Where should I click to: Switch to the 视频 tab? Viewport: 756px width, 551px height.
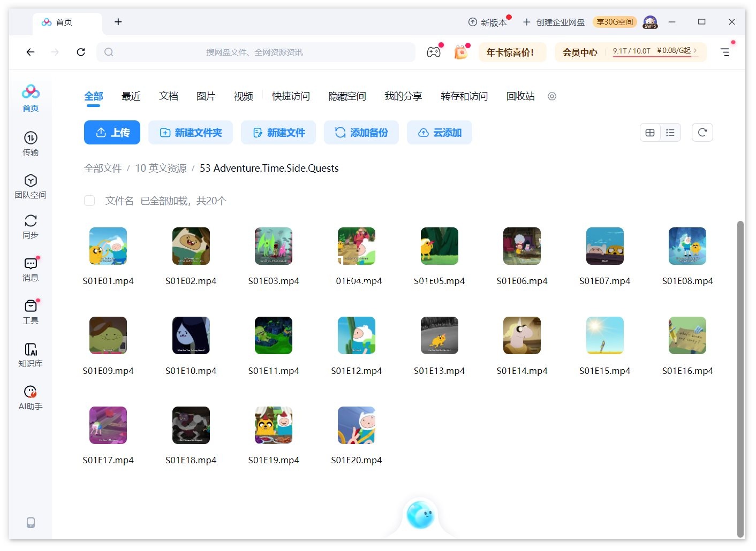click(x=244, y=96)
